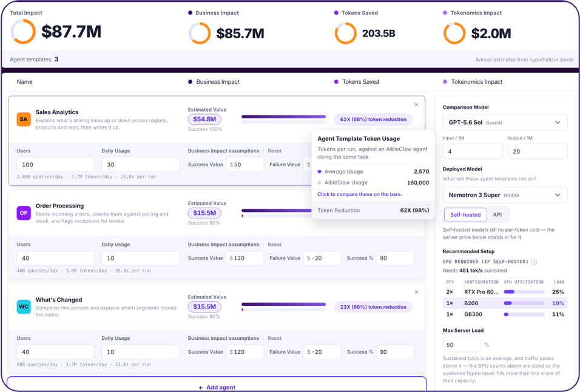The height and width of the screenshot is (392, 580).
Task: Click the AibleClaw Usage value 160,000
Action: [418, 183]
